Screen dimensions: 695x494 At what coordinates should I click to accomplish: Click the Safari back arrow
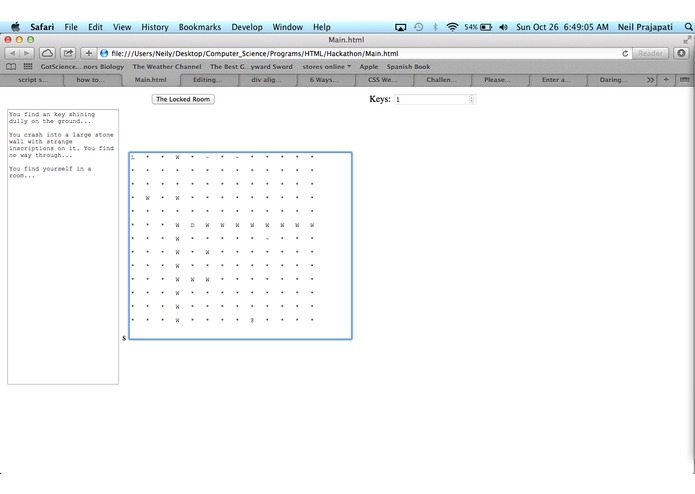tap(12, 53)
